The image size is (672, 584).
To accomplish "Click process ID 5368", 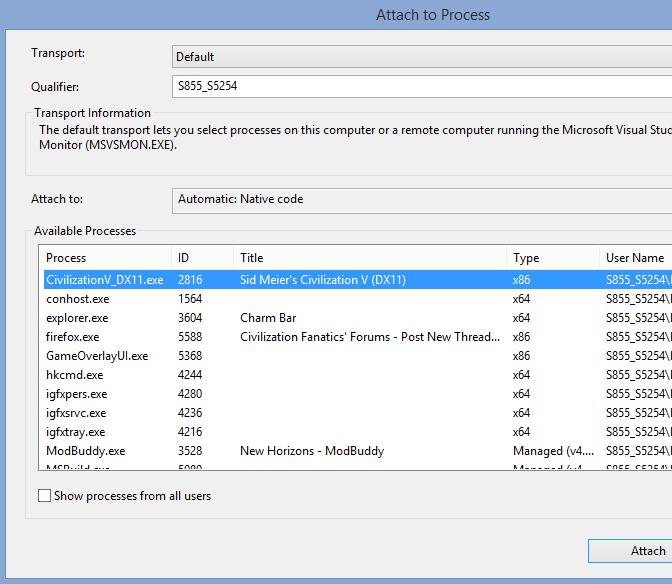I will 190,356.
